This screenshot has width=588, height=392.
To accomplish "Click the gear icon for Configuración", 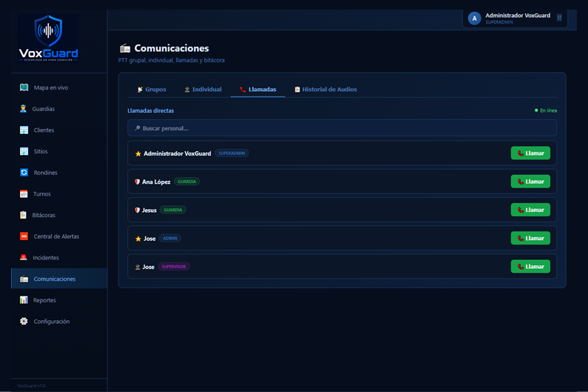I will (x=24, y=321).
